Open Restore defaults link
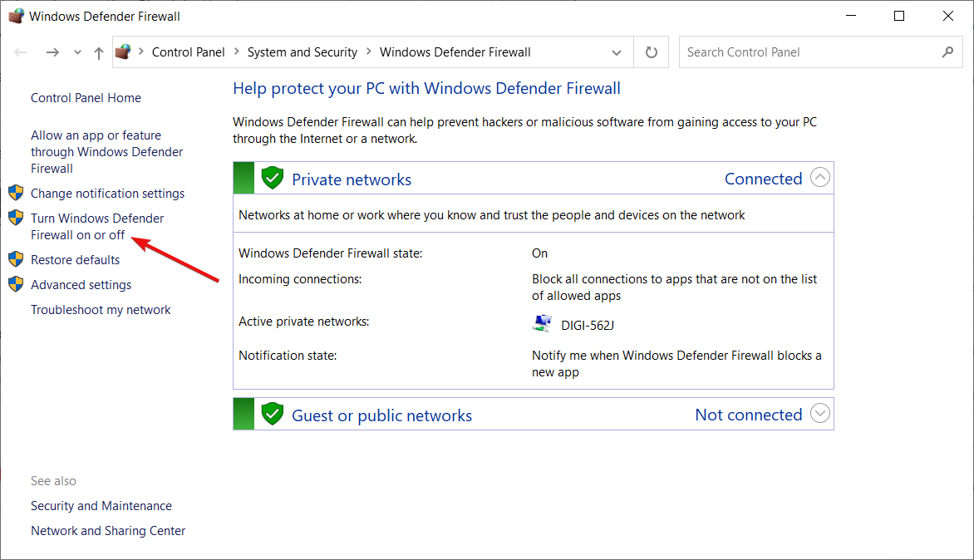Screen dimensions: 974x560 pyautogui.click(x=75, y=260)
